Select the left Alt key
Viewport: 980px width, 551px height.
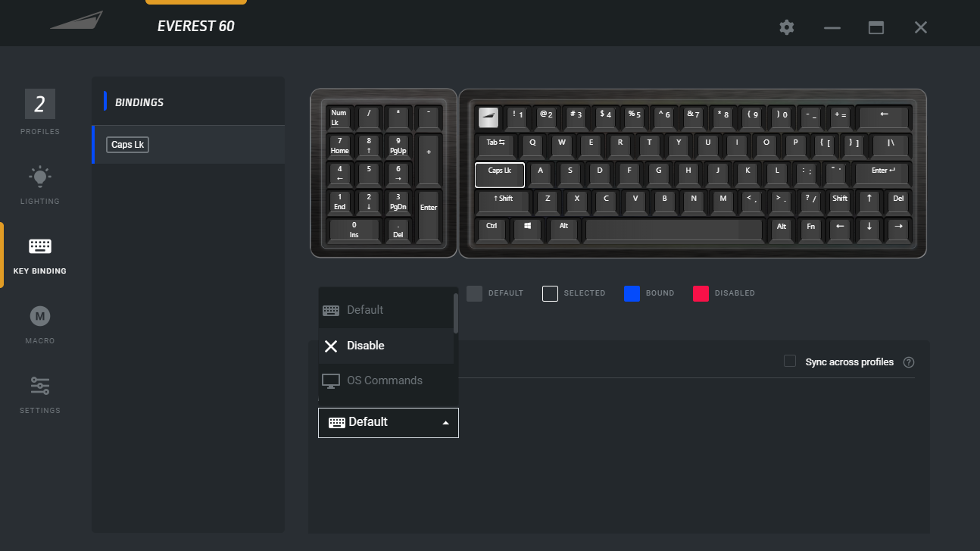tap(563, 229)
